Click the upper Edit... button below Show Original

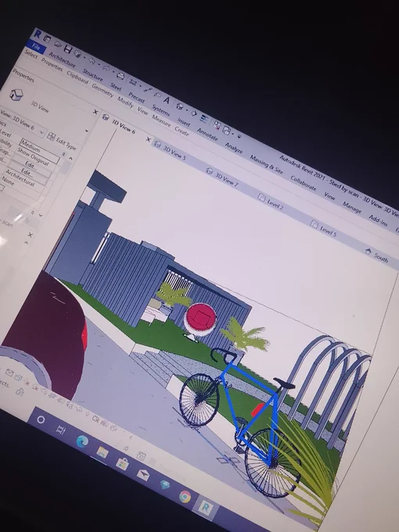pos(31,165)
